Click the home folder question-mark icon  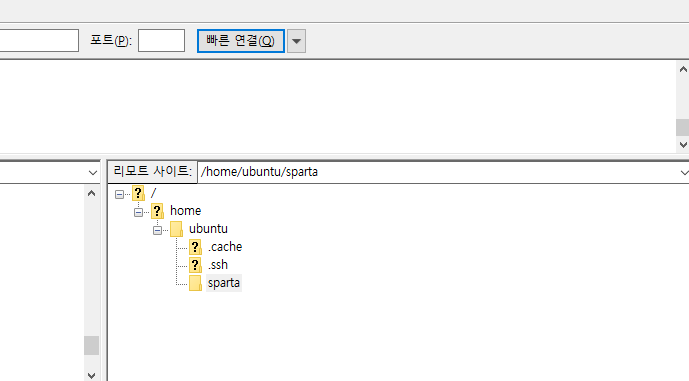point(157,211)
